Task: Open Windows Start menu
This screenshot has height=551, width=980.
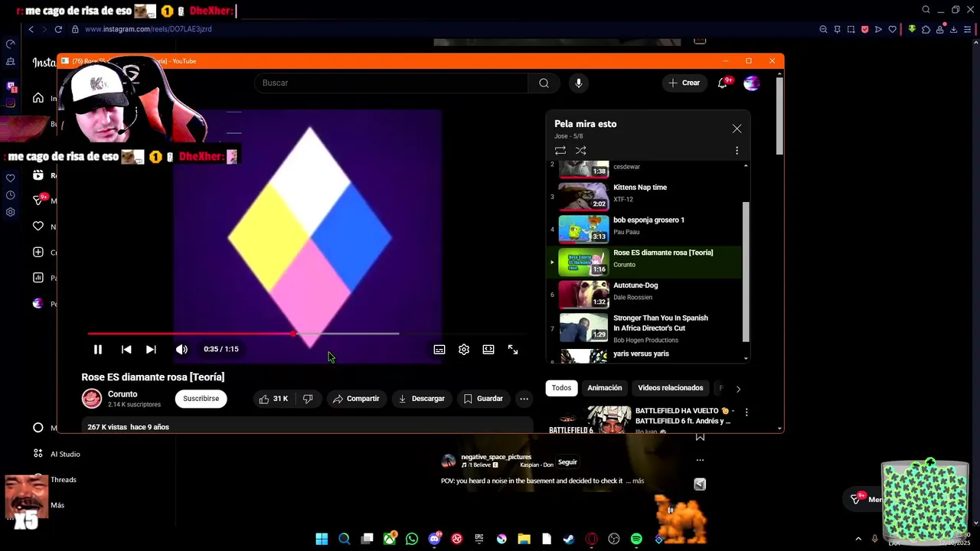Action: click(322, 539)
